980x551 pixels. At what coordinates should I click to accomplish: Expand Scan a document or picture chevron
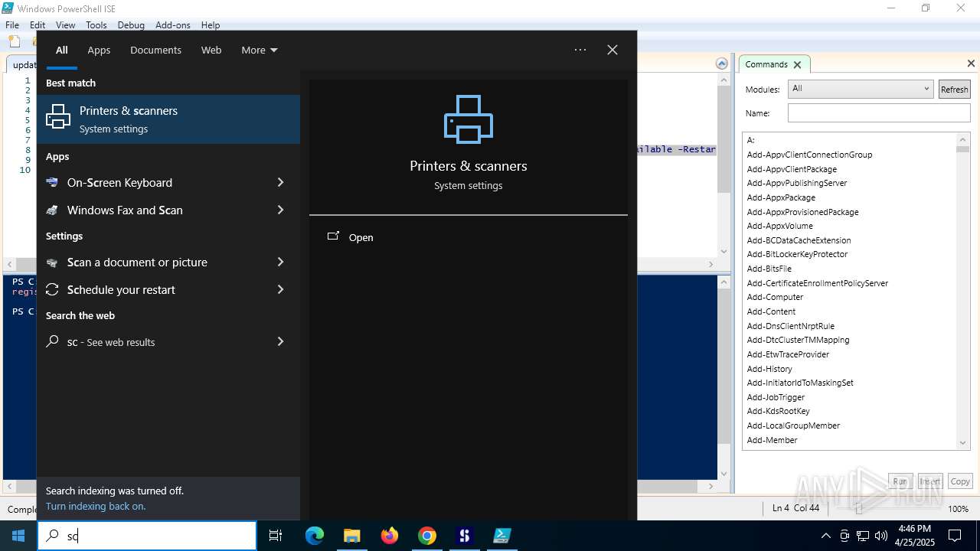280,262
